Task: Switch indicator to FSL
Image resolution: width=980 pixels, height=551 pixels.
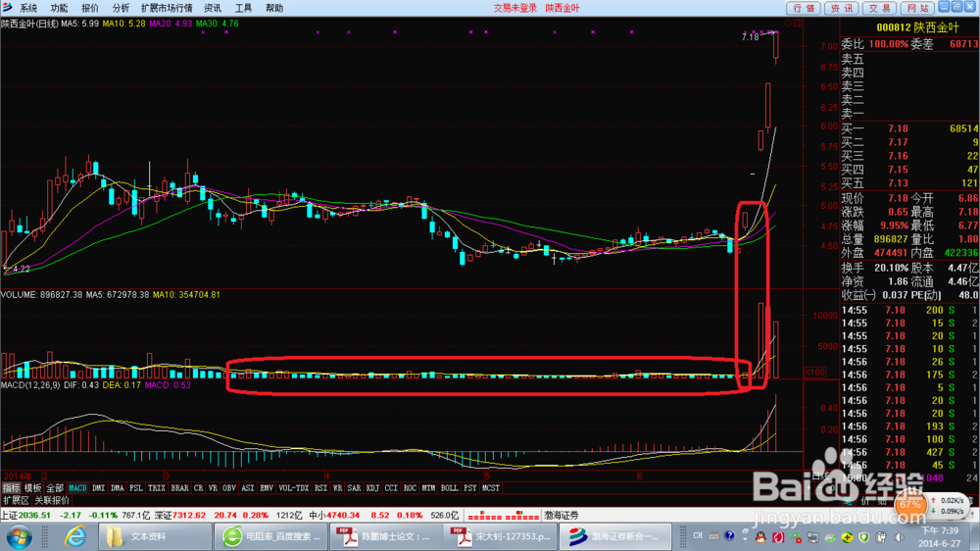Action: point(135,488)
